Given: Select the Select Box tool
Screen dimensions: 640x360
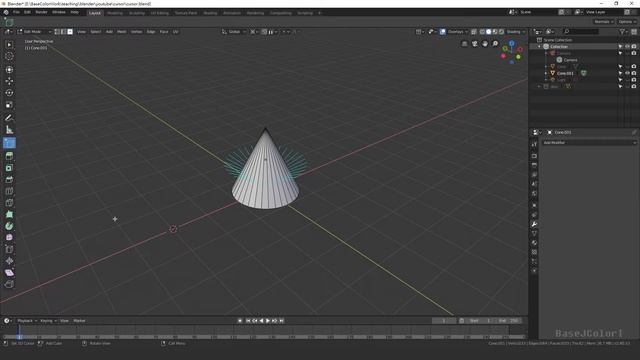Looking at the screenshot, I should [x=9, y=44].
